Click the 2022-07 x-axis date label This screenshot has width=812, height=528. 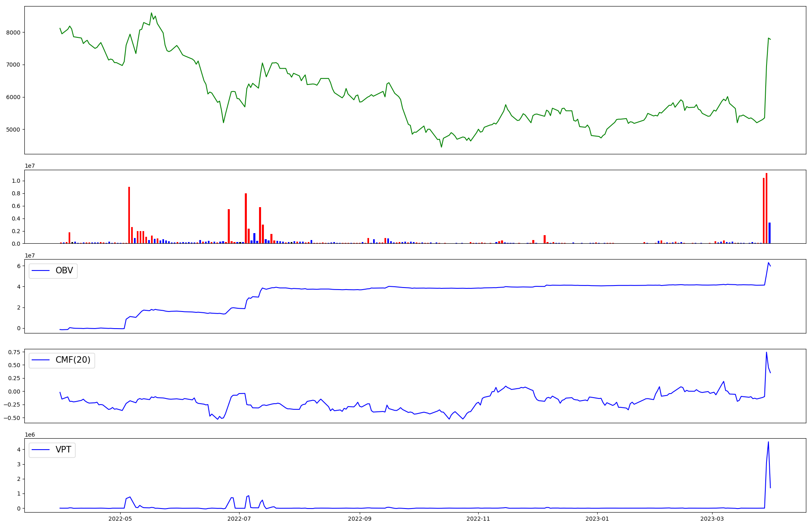(x=239, y=519)
